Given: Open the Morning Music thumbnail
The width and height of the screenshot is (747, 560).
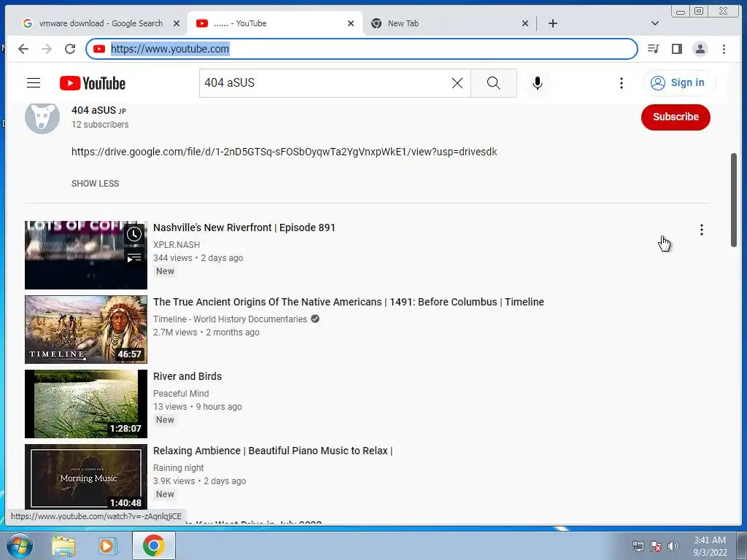Looking at the screenshot, I should (x=86, y=478).
